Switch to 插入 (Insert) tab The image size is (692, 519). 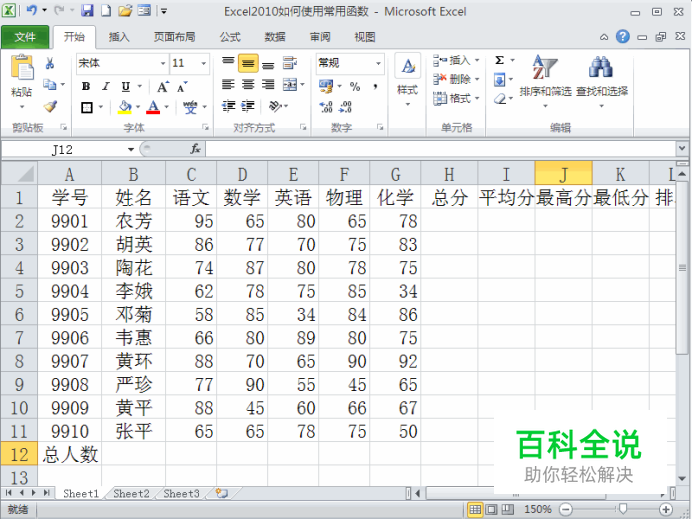point(119,37)
